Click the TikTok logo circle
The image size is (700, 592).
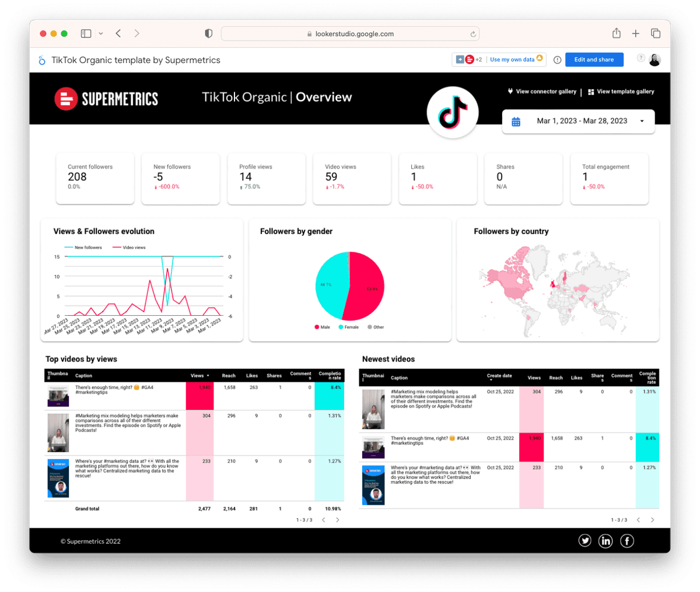(453, 112)
